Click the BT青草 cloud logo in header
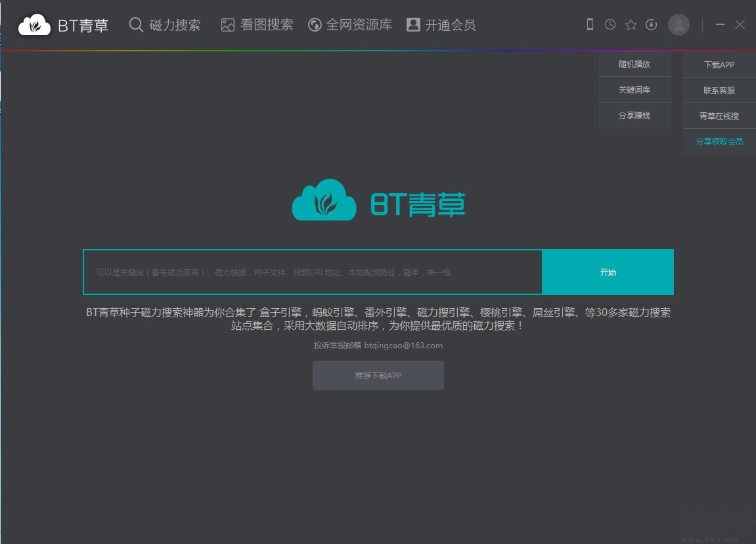Viewport: 756px width, 544px height. [x=34, y=25]
